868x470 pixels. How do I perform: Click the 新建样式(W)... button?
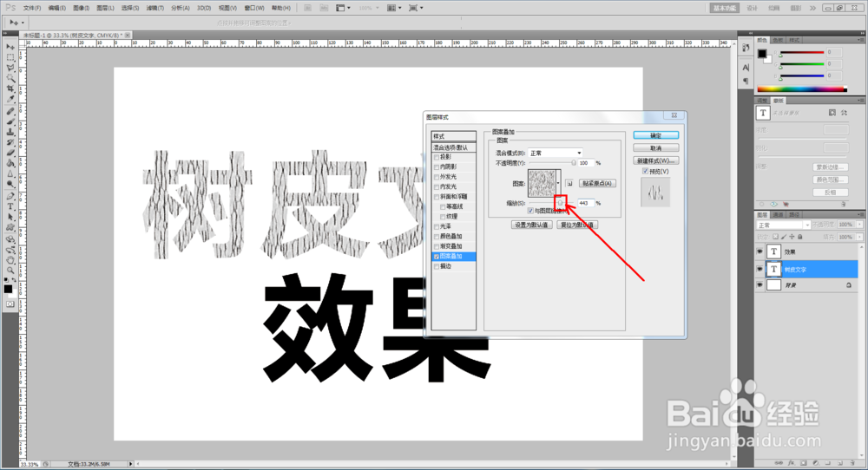tap(656, 161)
